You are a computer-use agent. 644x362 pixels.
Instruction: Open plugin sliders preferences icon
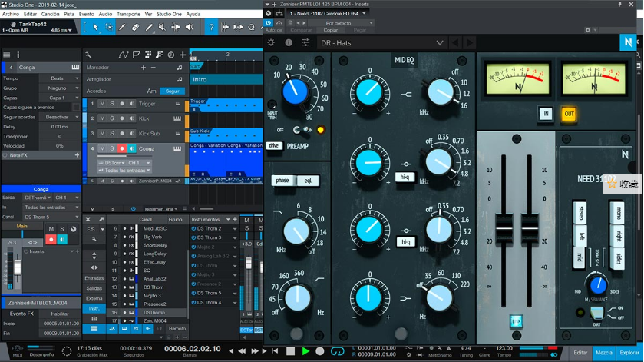[x=305, y=42]
